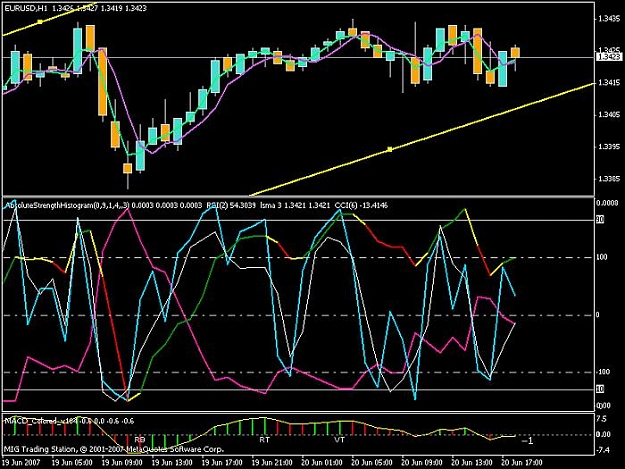Click the 19 Jun 2007 date label
The image size is (625, 469).
coord(21,463)
